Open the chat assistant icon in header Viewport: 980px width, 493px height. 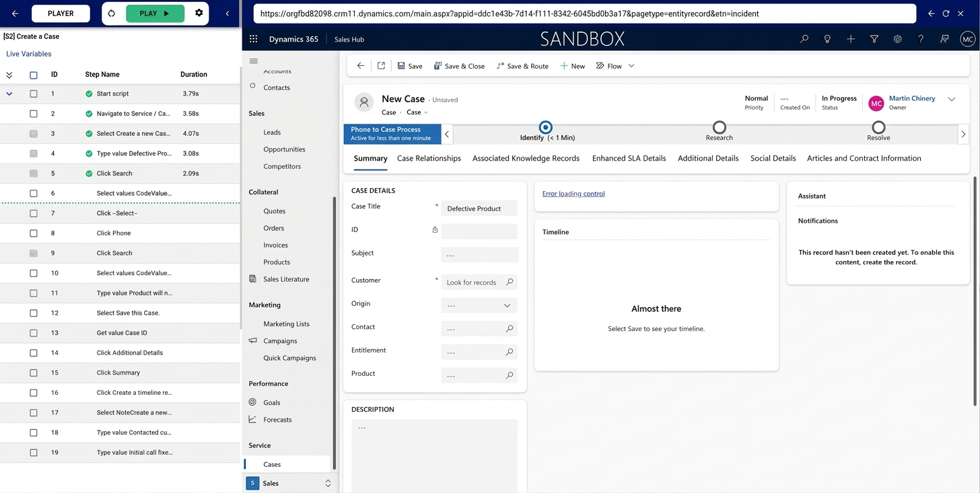coord(944,39)
